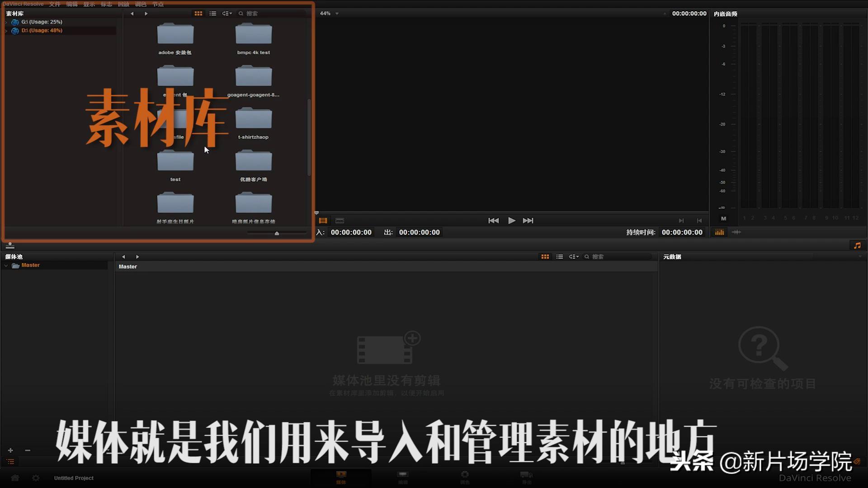This screenshot has width=868, height=488.
Task: Open the 44% viewer zoom dropdown
Action: [x=329, y=14]
